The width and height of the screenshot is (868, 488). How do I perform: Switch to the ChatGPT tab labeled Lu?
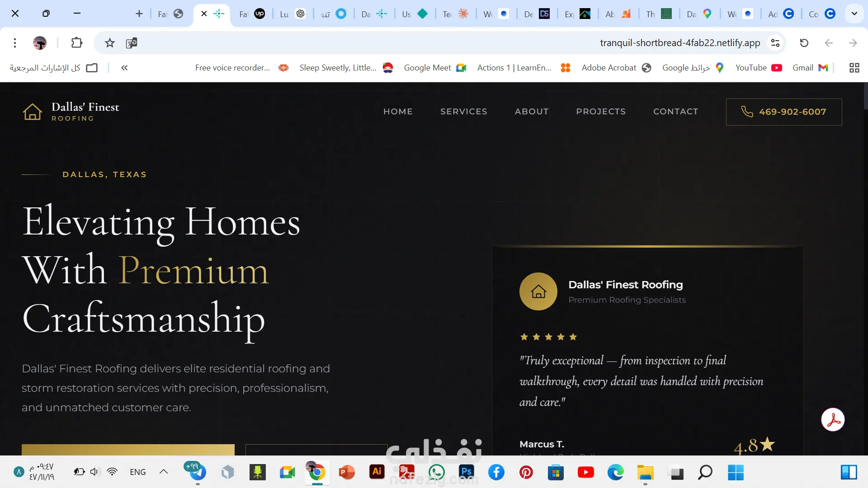292,14
